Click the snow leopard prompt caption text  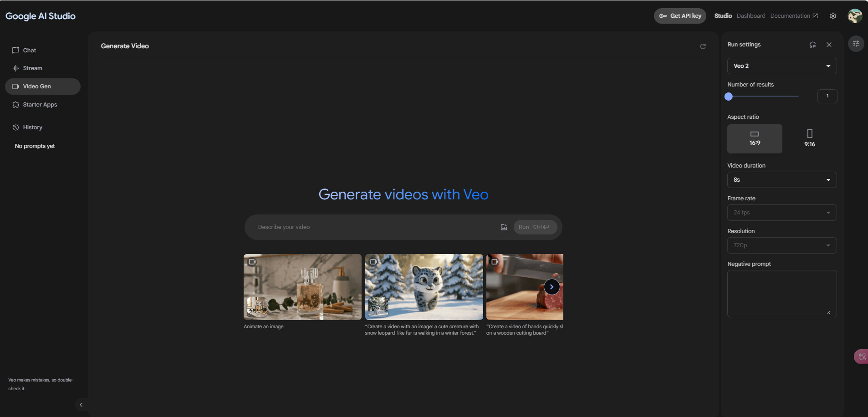[x=422, y=330]
